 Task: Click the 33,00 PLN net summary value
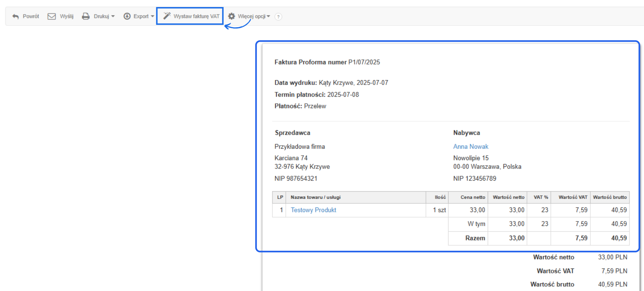pyautogui.click(x=612, y=257)
